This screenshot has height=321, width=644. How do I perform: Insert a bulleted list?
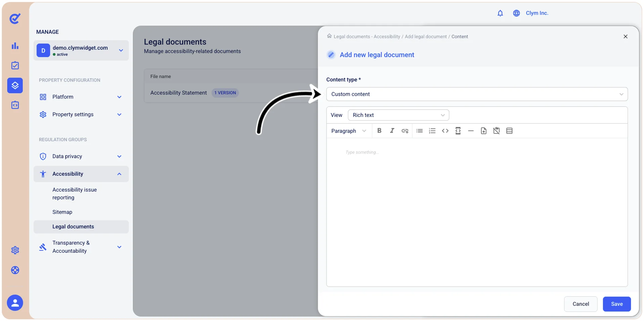click(420, 131)
